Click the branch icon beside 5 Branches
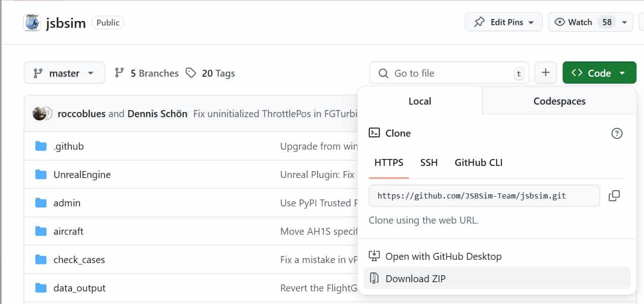This screenshot has width=644, height=304. (120, 73)
